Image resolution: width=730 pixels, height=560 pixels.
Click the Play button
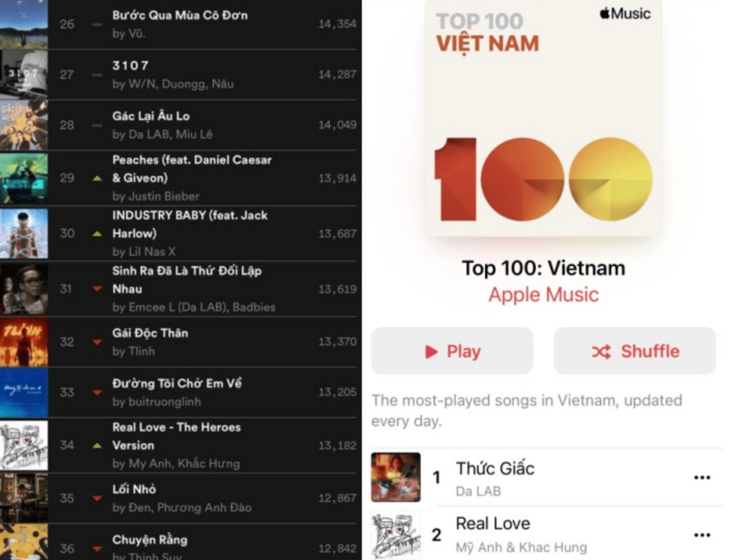pos(452,351)
